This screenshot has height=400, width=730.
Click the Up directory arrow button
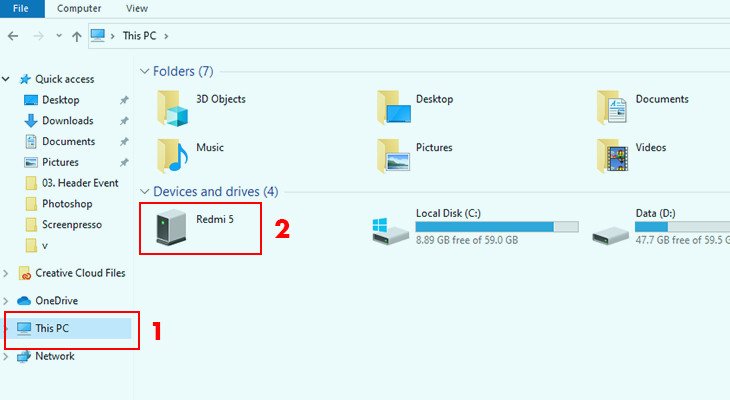[x=76, y=36]
